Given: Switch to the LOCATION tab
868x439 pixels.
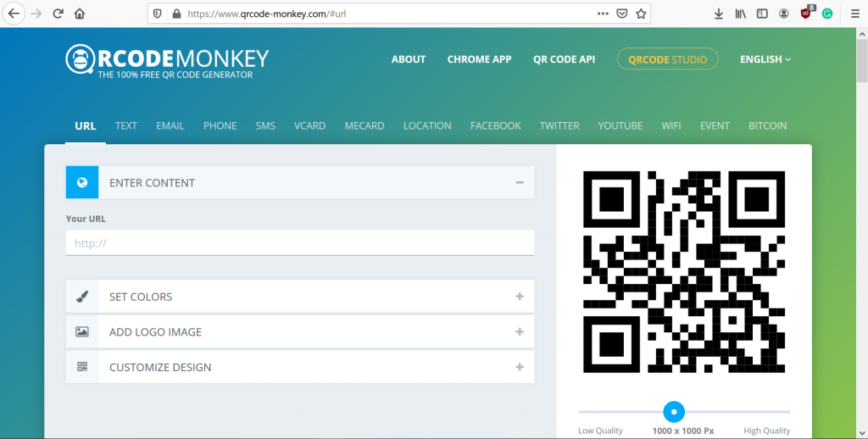Looking at the screenshot, I should tap(427, 126).
